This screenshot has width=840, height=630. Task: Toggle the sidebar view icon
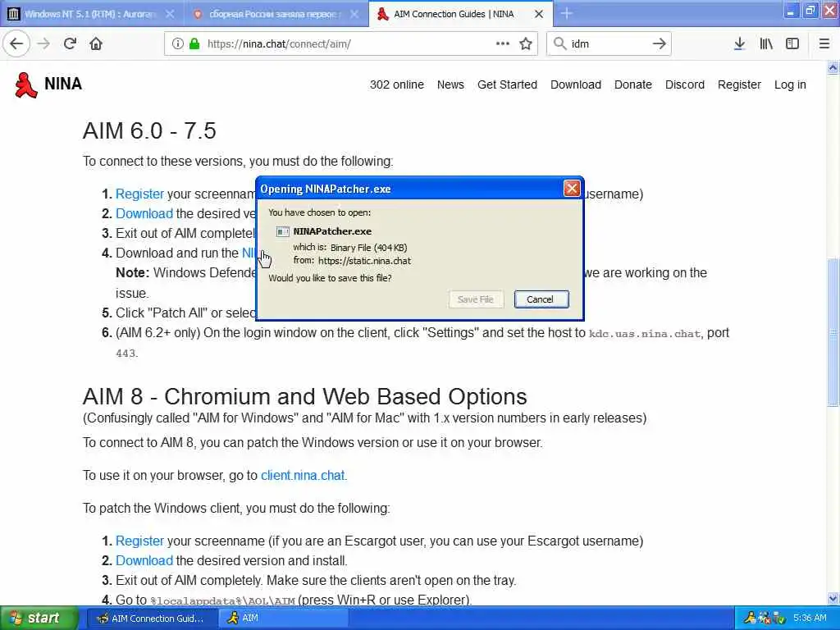[x=792, y=44]
